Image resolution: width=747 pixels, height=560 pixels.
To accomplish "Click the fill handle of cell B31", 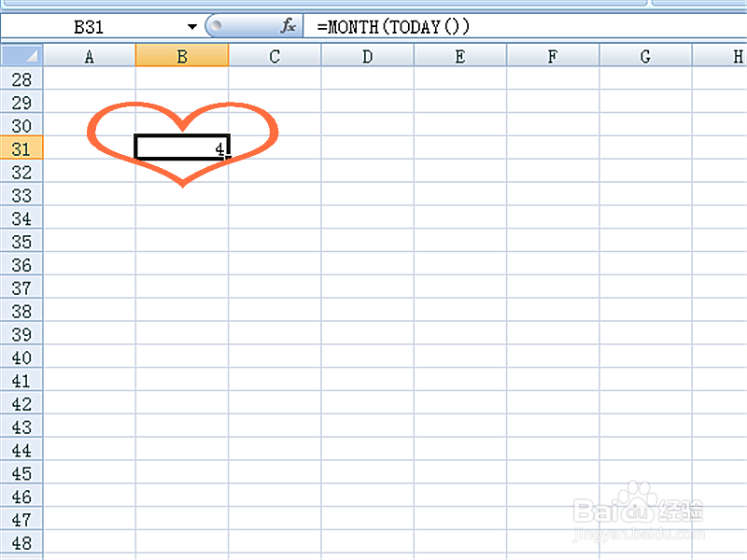I will (x=228, y=158).
